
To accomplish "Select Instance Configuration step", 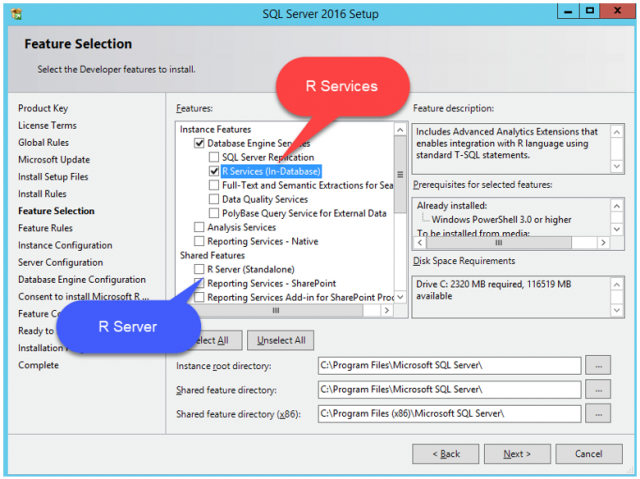I will click(x=65, y=245).
